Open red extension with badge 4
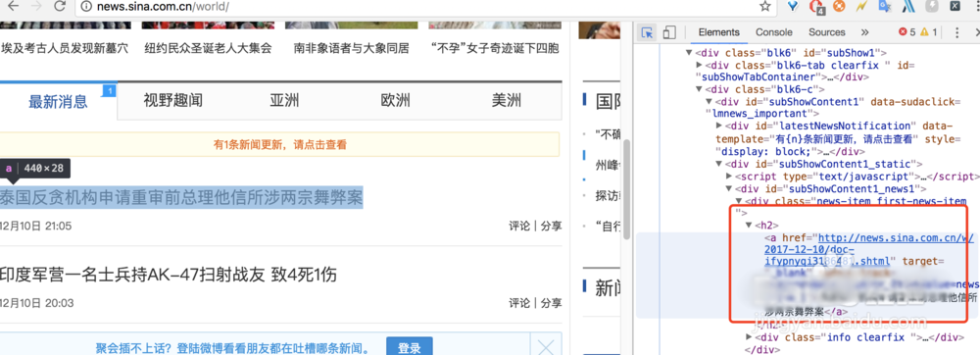 click(817, 7)
